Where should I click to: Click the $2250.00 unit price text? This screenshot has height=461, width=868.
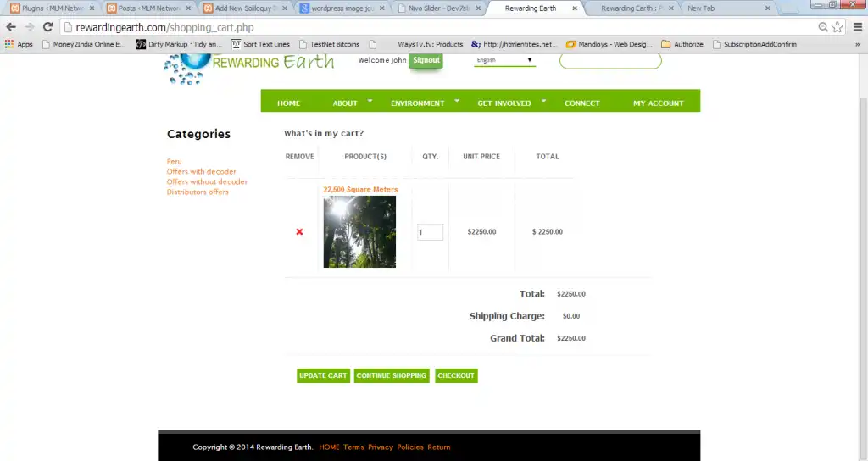coord(481,232)
